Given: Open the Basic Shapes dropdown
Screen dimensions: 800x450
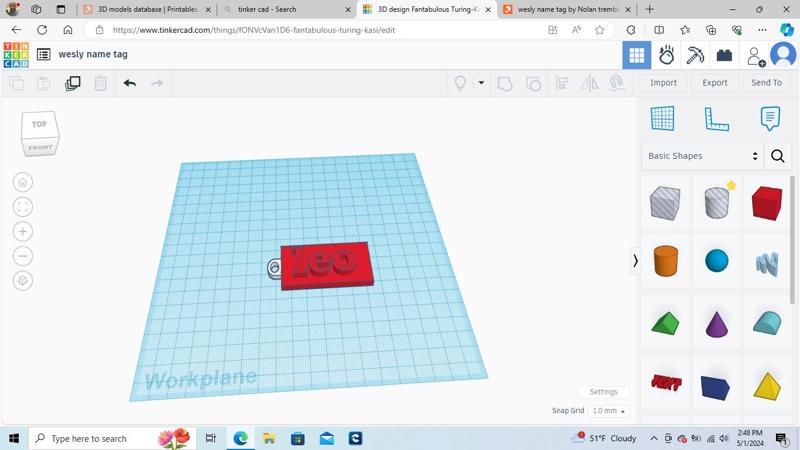Looking at the screenshot, I should (703, 156).
